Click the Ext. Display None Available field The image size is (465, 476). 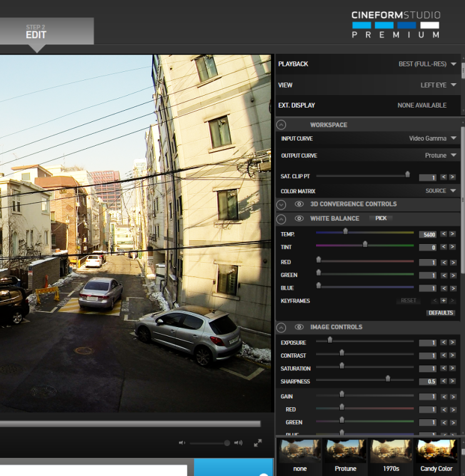[422, 105]
